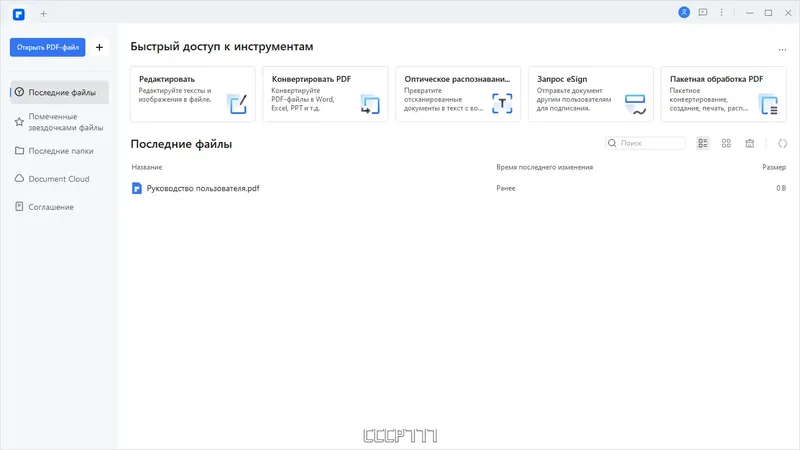
Task: Click the create PDF plus button
Action: pyautogui.click(x=99, y=47)
